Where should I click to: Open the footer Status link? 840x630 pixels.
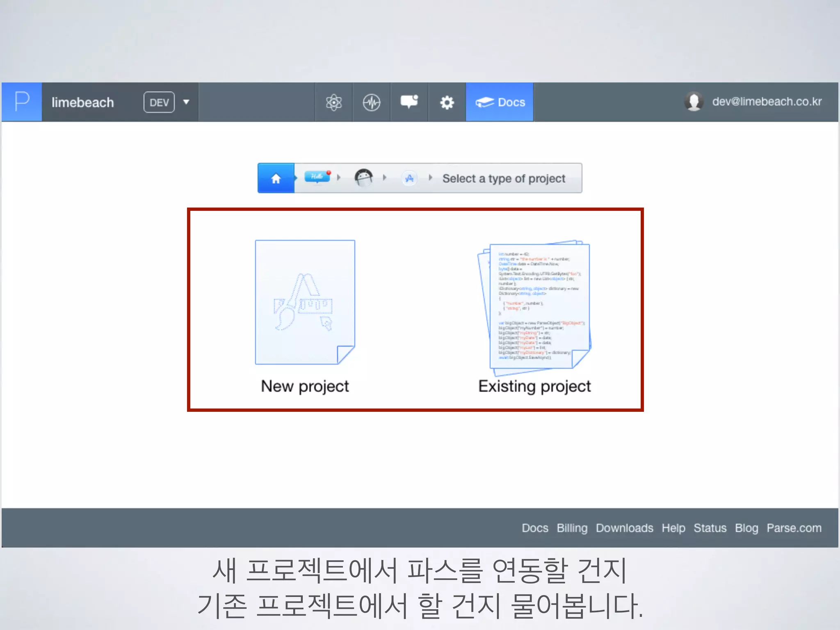coord(710,528)
